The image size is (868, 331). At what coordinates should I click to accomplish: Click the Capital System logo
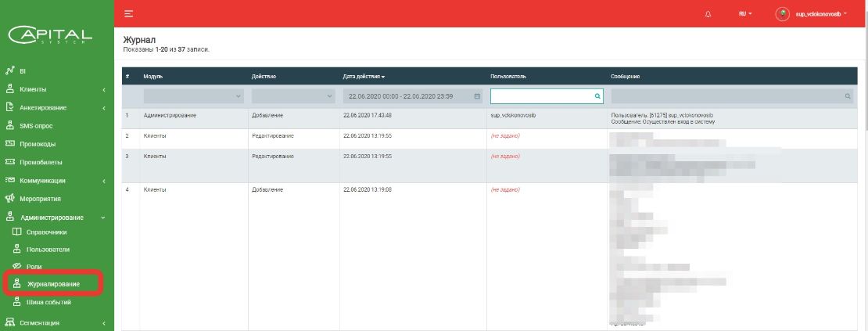[50, 36]
